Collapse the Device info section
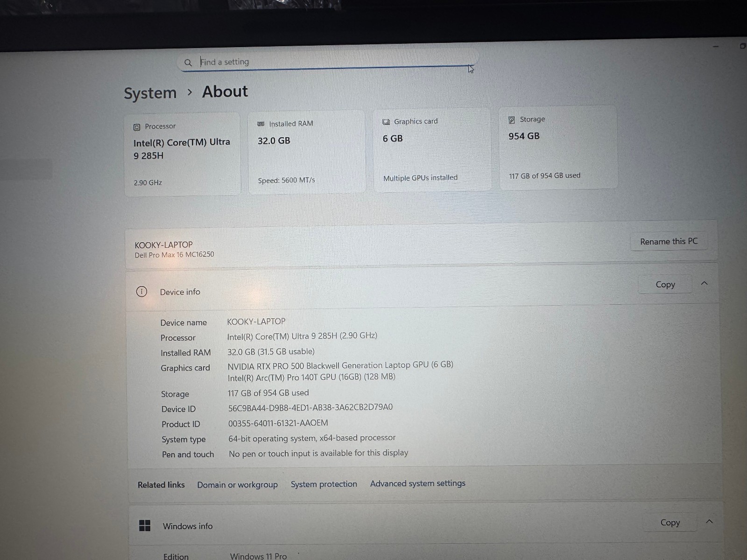This screenshot has width=747, height=560. 705,283
